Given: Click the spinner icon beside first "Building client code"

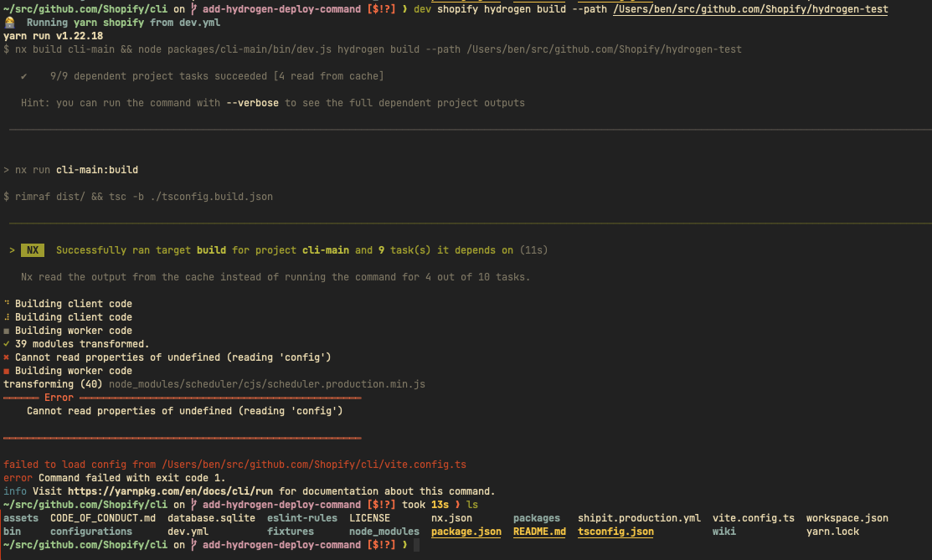Looking at the screenshot, I should tap(8, 303).
